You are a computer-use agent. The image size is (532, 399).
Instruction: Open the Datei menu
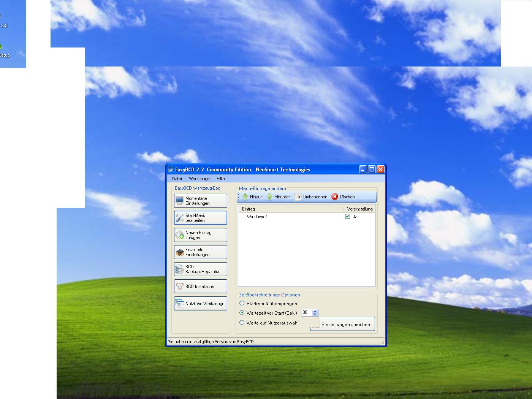[x=177, y=179]
